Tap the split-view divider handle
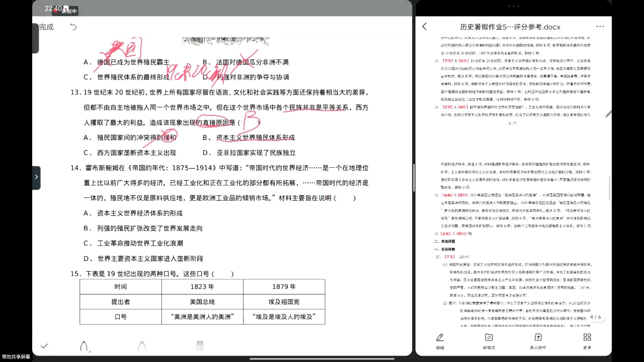Viewport: 644px width, 362px height. pos(414,178)
